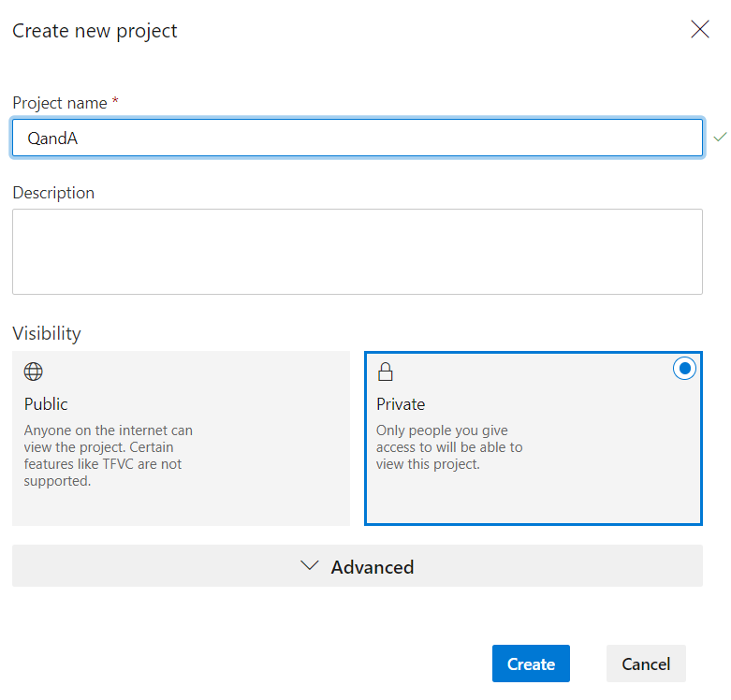Click the Advanced label text
The image size is (731, 700).
coord(372,567)
